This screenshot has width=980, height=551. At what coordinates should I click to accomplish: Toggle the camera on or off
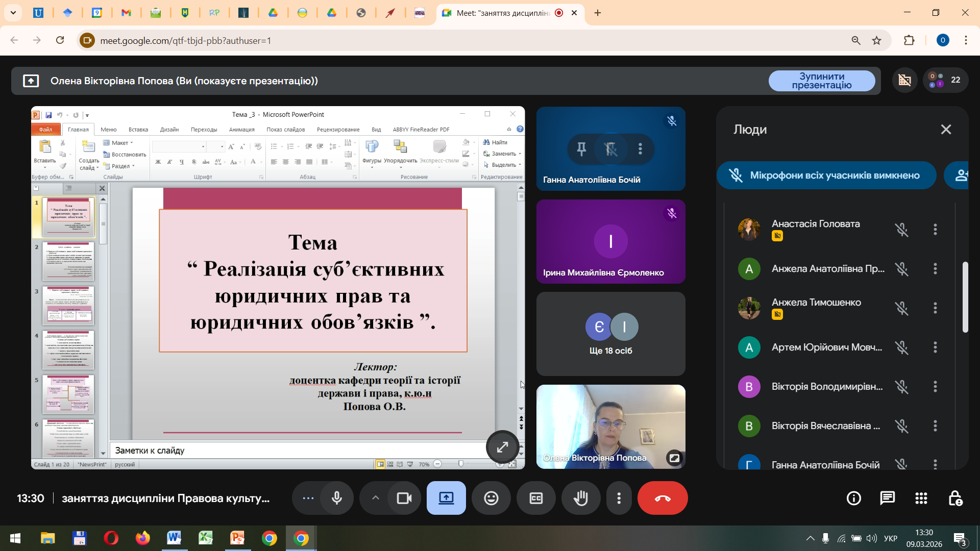coord(404,498)
